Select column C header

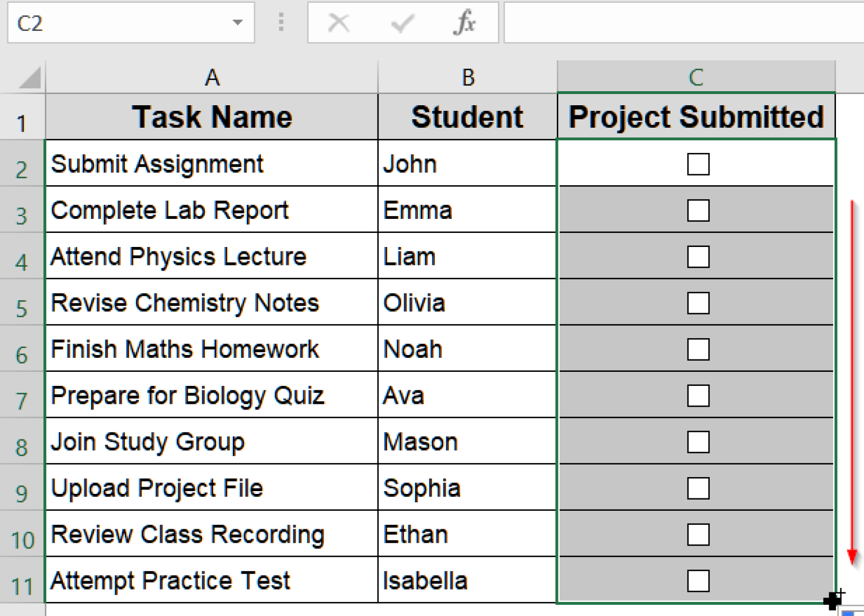coord(696,78)
